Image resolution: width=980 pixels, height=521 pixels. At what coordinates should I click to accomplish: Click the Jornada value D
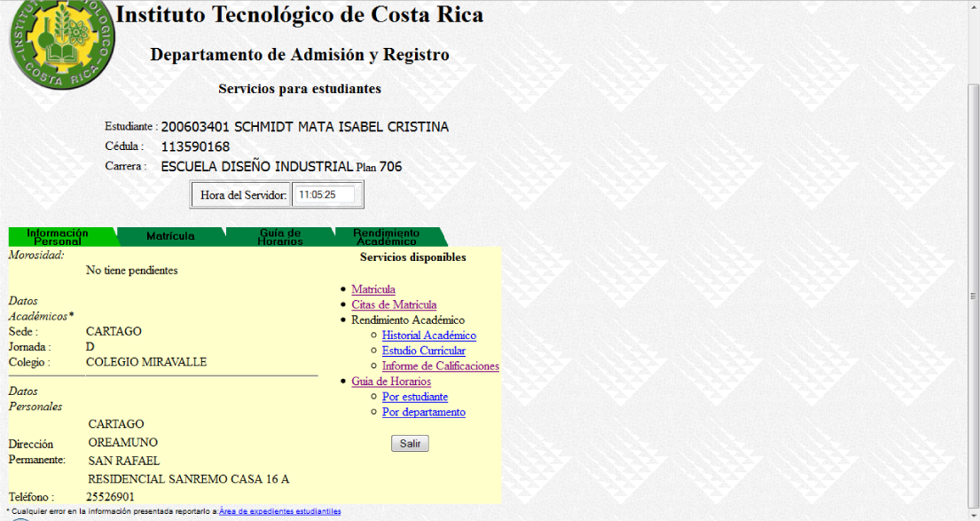click(90, 347)
